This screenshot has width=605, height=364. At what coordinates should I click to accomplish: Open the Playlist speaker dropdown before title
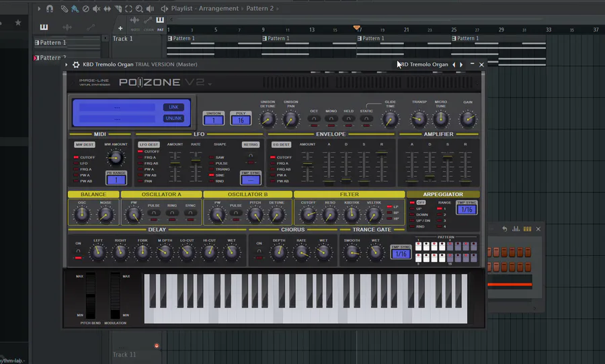[x=165, y=9]
